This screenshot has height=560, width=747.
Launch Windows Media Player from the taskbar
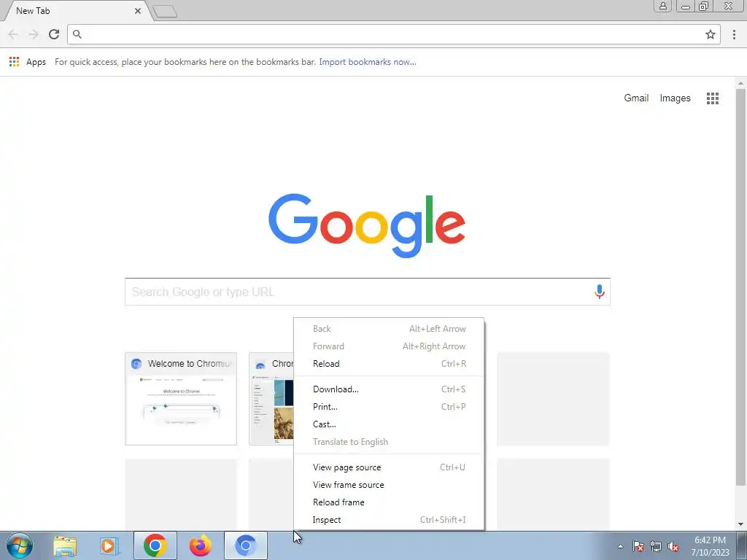coord(109,545)
